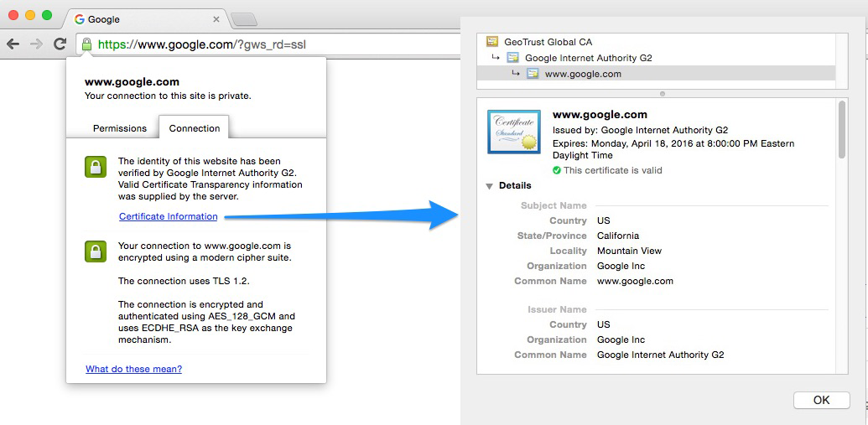Screen dimensions: 868x425
Task: Click the Subject Name Common Name 'www.google.com' value
Action: pos(635,281)
